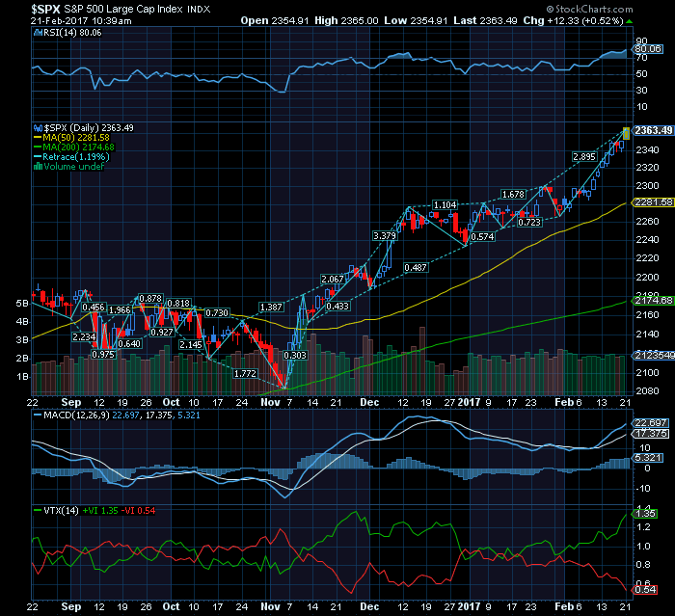Click the Chg +12.33 (+0.52%) header value
The width and height of the screenshot is (675, 616).
(x=574, y=21)
